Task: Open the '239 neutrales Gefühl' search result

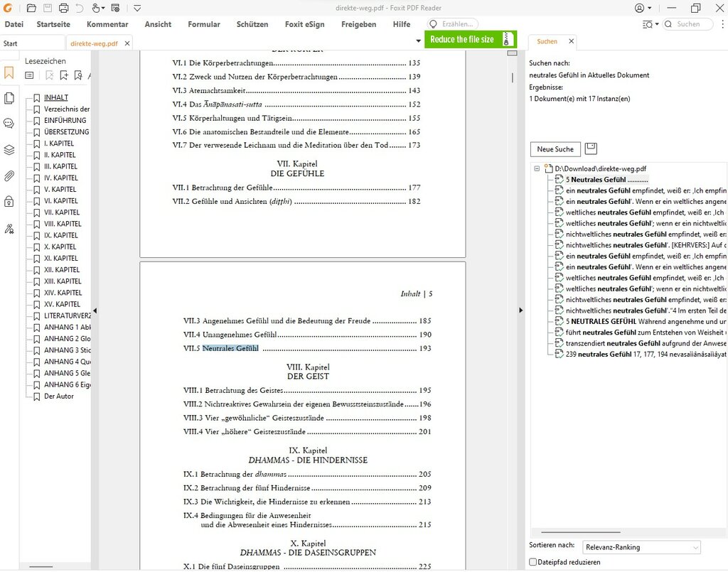Action: coord(646,354)
